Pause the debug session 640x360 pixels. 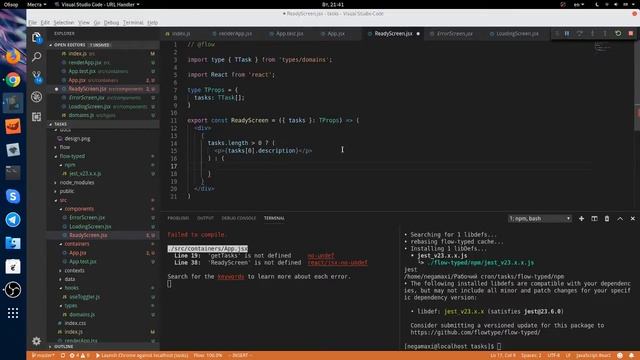pos(567,33)
